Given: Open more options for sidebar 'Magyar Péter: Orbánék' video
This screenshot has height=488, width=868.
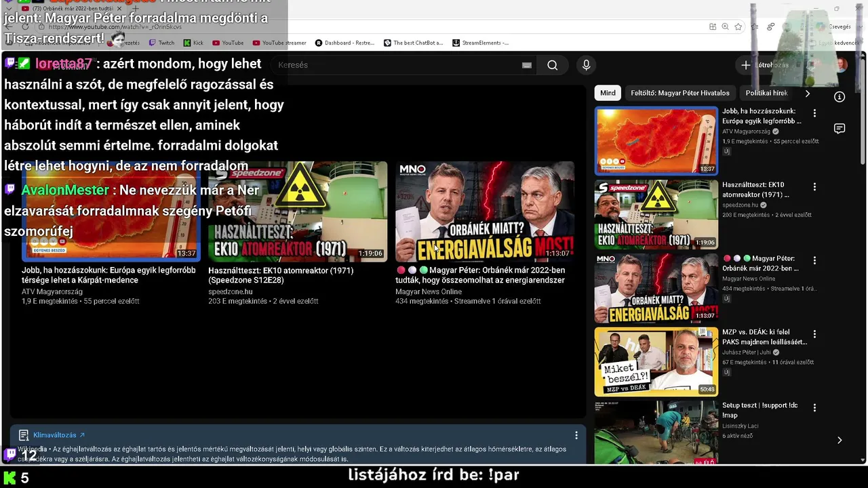Looking at the screenshot, I should [814, 260].
